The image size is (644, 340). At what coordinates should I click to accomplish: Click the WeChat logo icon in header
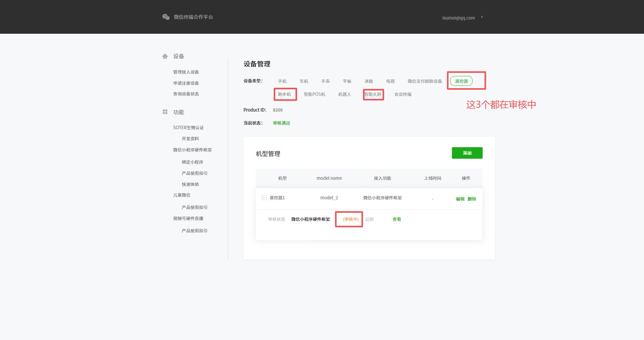pyautogui.click(x=166, y=17)
